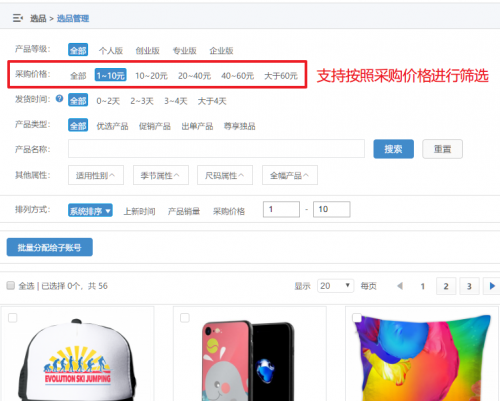The height and width of the screenshot is (401, 500).
Task: Select the 大于60元 price filter
Action: tap(281, 76)
